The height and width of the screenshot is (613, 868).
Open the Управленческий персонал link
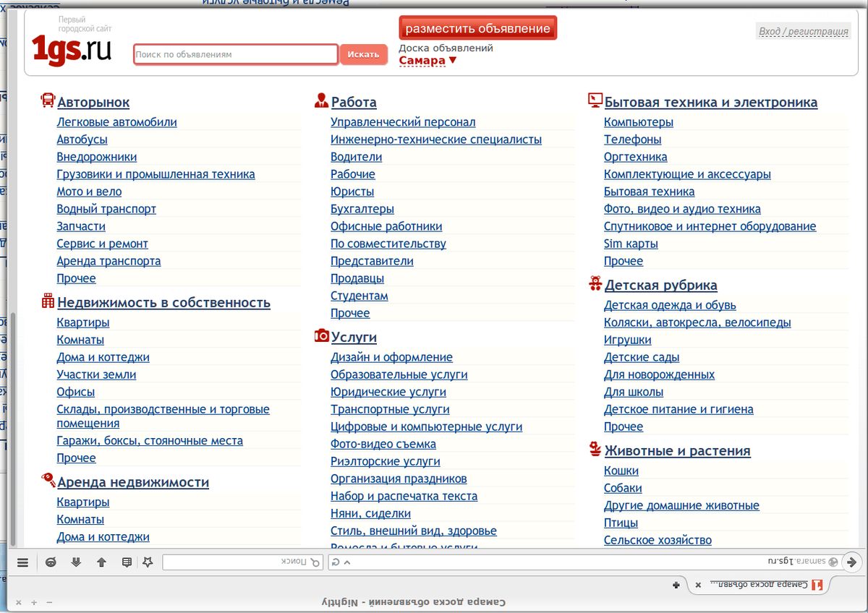403,122
